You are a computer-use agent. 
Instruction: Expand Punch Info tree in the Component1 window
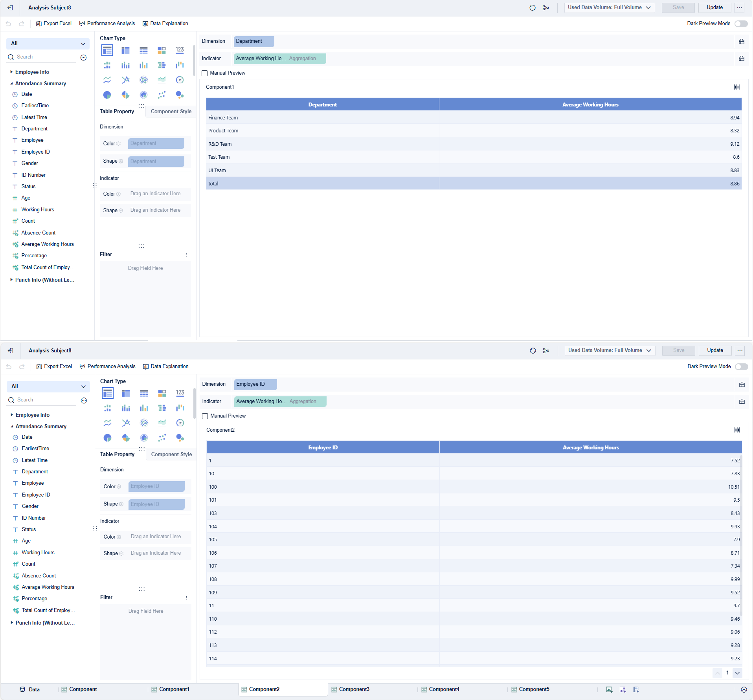tap(11, 280)
